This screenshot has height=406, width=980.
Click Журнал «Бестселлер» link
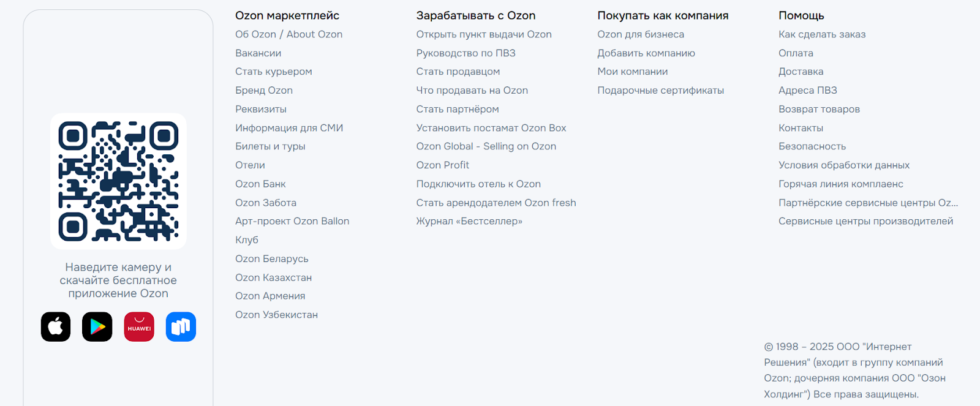469,221
